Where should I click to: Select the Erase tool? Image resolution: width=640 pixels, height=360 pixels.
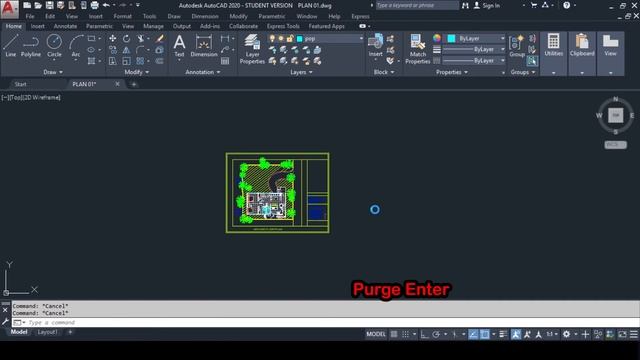pos(160,38)
